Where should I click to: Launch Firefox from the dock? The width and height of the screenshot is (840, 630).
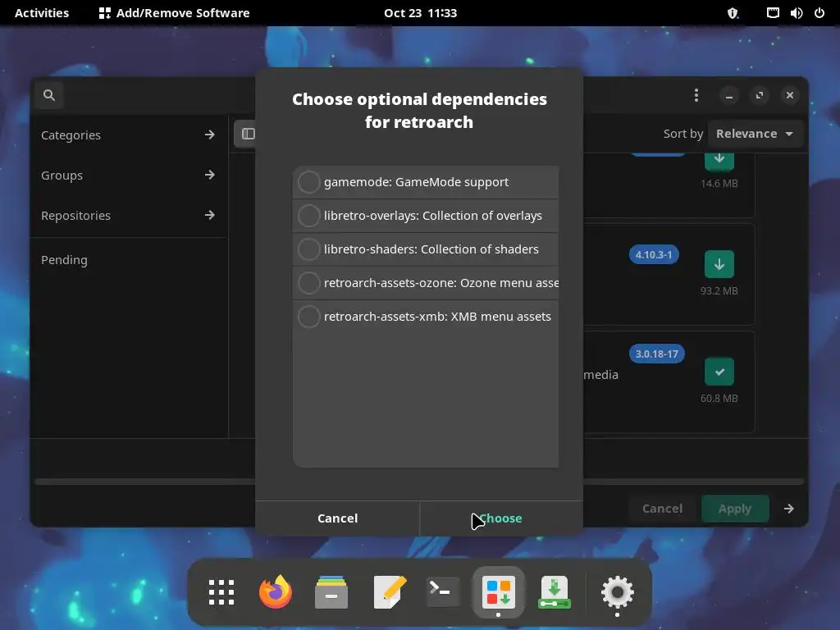click(x=276, y=592)
